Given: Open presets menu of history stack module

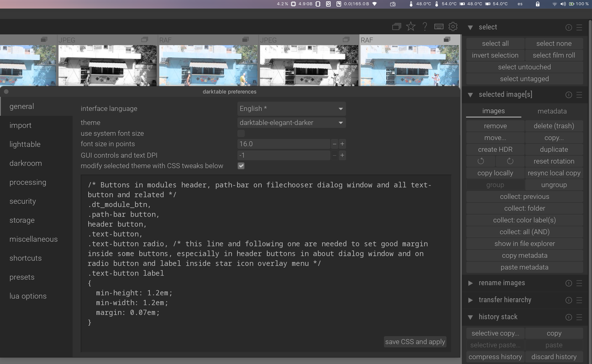Looking at the screenshot, I should [x=579, y=317].
